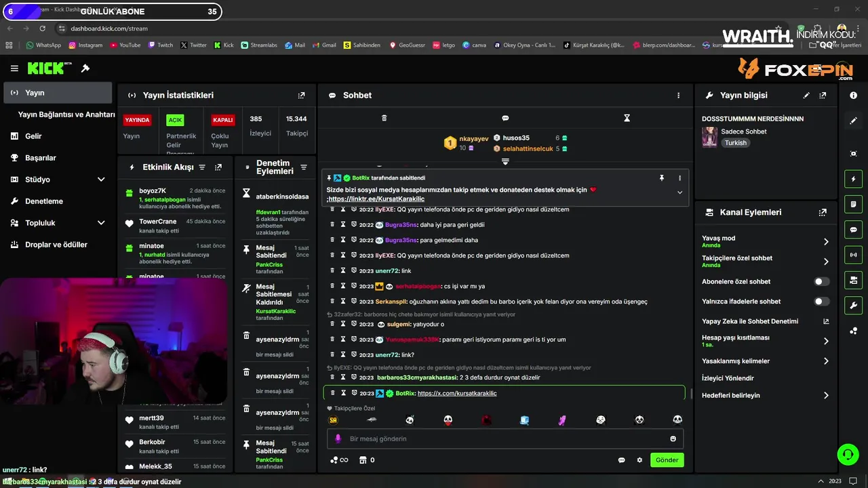Open the Denetim Eylemleri filter icon

(x=304, y=167)
